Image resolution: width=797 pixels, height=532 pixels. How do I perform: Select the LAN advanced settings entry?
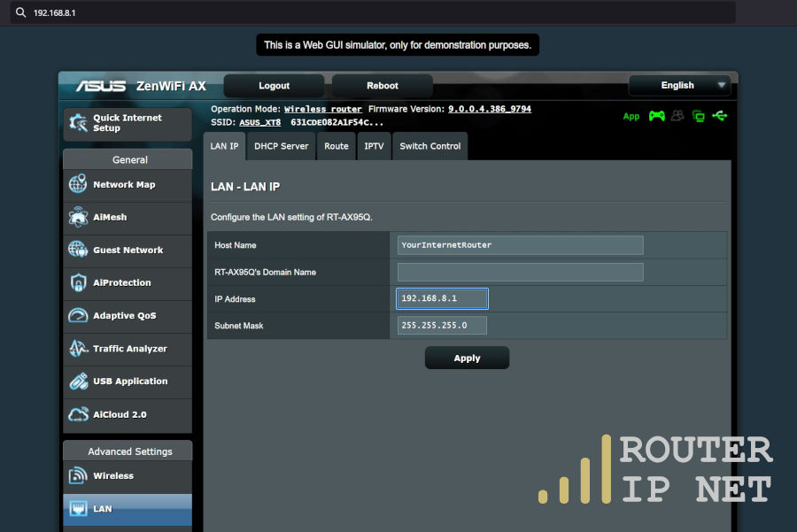click(128, 509)
